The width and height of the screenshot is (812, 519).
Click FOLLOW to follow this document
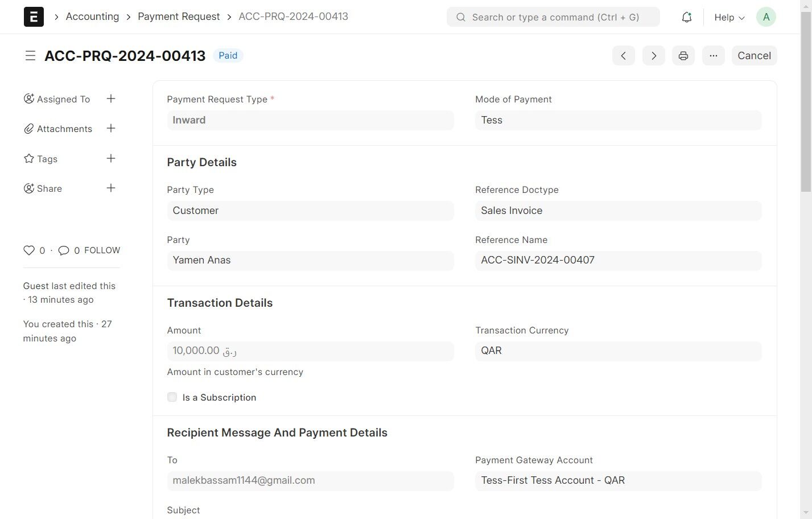pos(102,250)
